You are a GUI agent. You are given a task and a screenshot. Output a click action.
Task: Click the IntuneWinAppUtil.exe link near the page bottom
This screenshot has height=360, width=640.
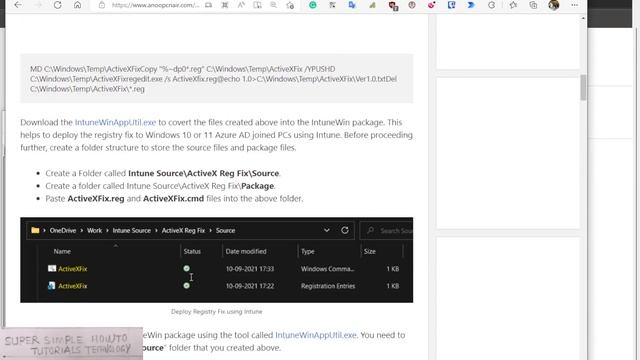pos(316,335)
